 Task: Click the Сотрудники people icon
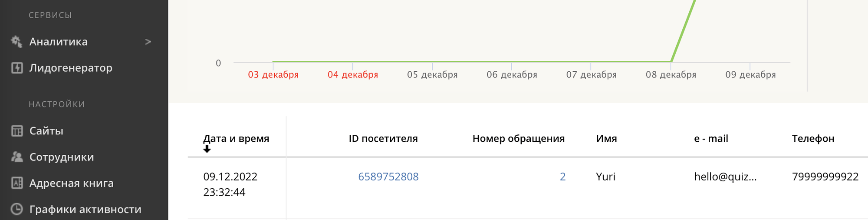click(x=17, y=157)
